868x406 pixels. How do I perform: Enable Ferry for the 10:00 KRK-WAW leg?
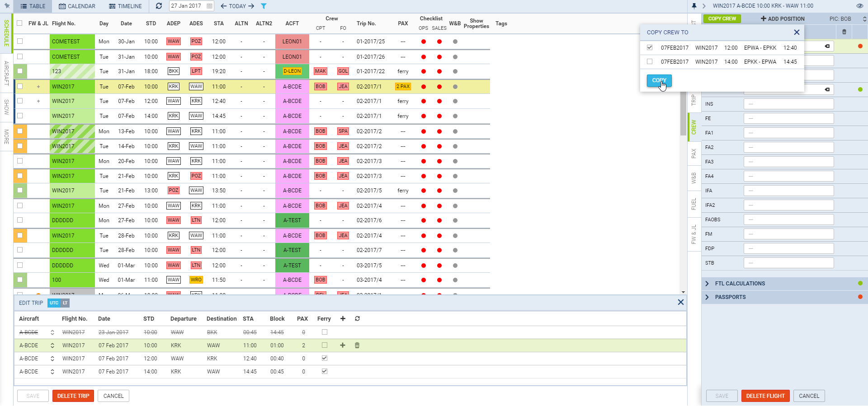click(324, 345)
